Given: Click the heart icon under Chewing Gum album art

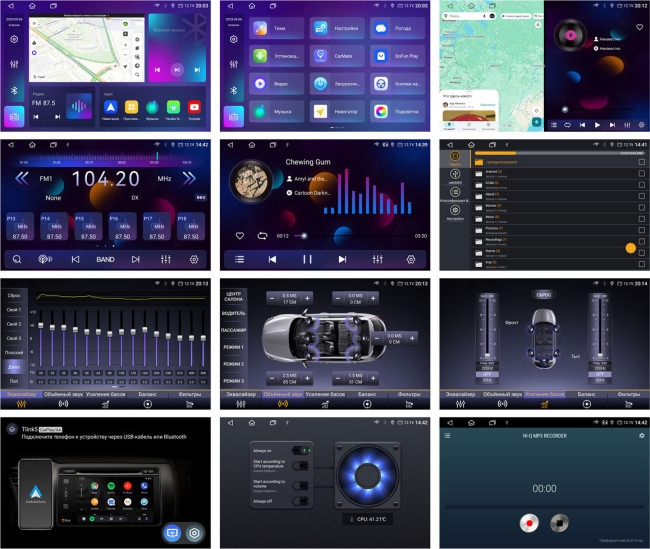Looking at the screenshot, I should (x=240, y=235).
